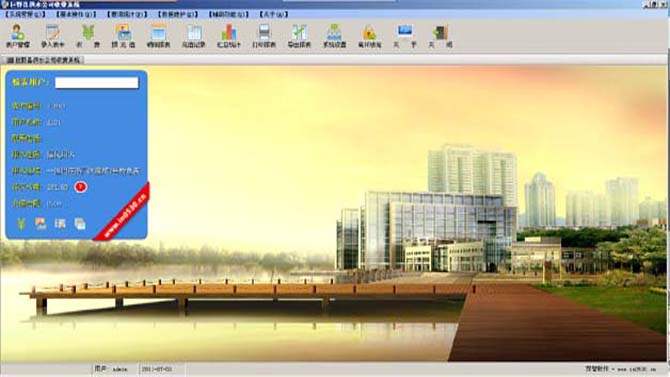
Task: Click the small yen icon under user info
Action: (21, 223)
